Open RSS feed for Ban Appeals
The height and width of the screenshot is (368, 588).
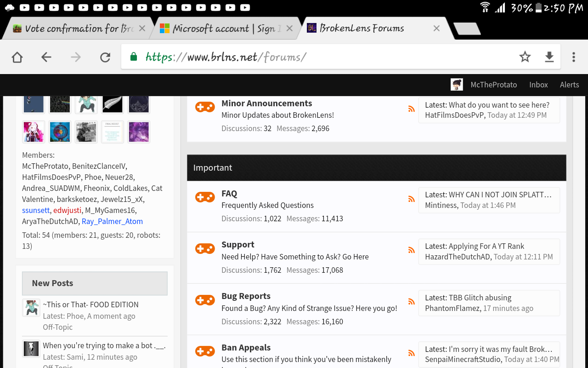pyautogui.click(x=411, y=353)
